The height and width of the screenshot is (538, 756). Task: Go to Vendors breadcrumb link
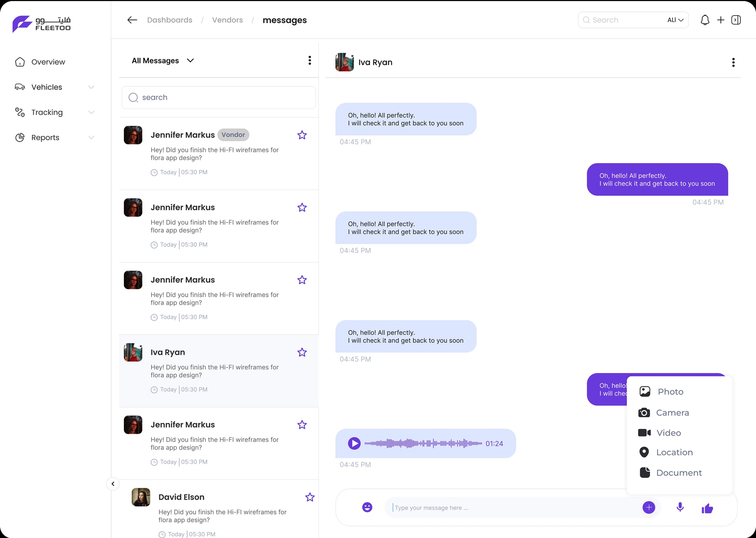click(227, 20)
